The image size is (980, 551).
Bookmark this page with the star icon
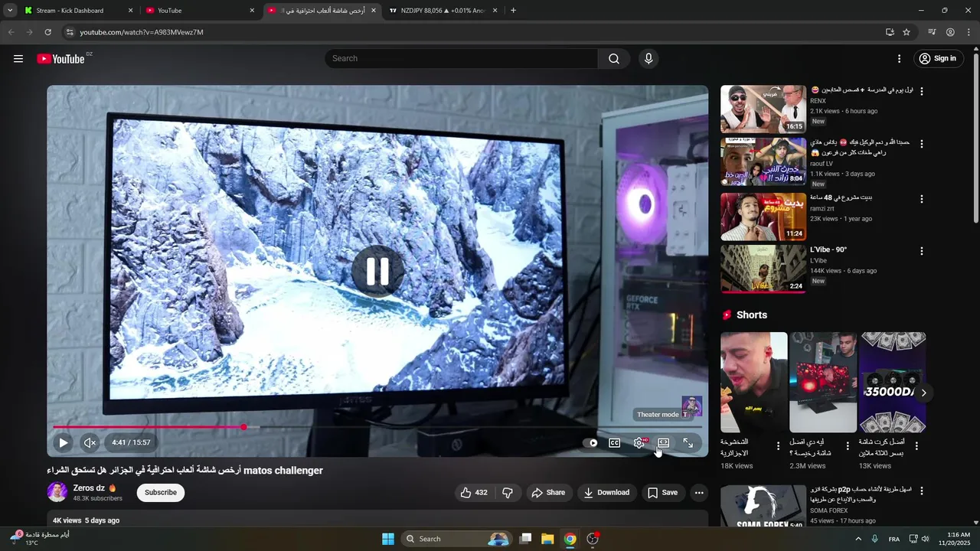point(906,32)
